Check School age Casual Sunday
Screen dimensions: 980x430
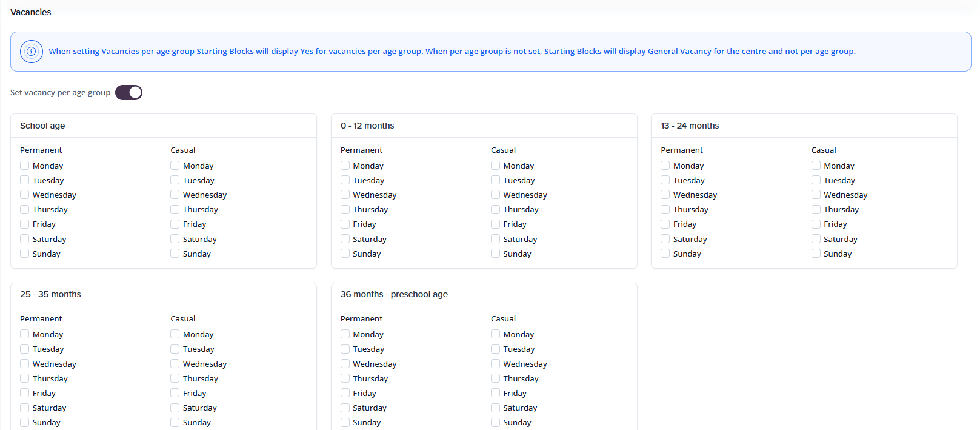pyautogui.click(x=175, y=254)
